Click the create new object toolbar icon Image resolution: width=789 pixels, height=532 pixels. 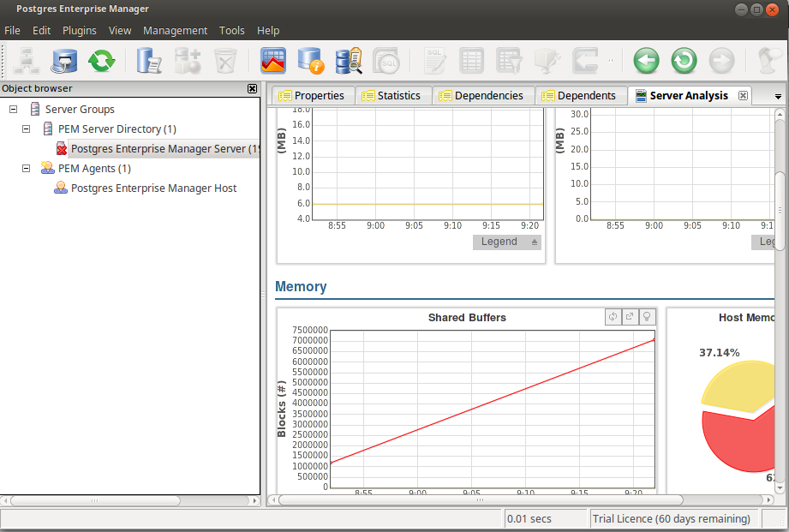point(188,61)
